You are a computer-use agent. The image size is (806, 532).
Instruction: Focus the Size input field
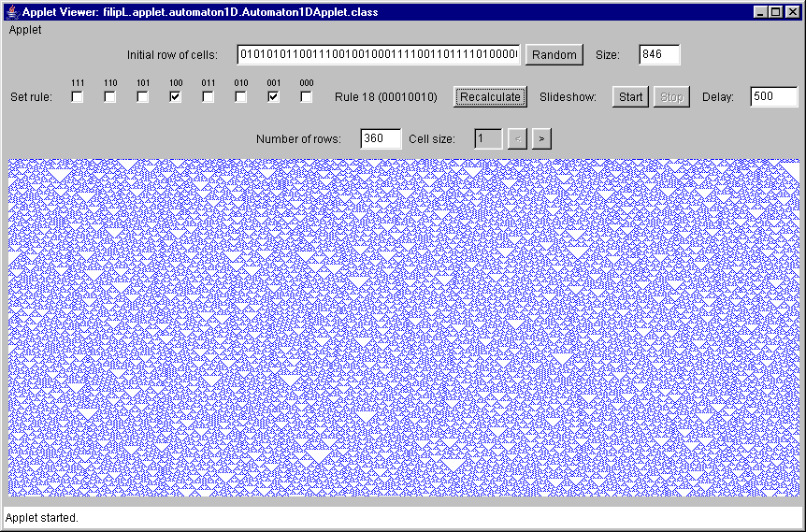click(x=659, y=54)
